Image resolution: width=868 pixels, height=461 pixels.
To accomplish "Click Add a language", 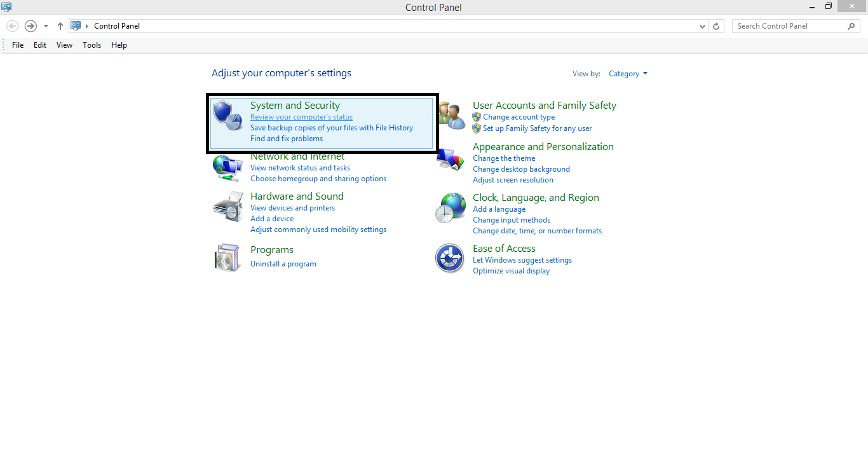I will click(499, 209).
